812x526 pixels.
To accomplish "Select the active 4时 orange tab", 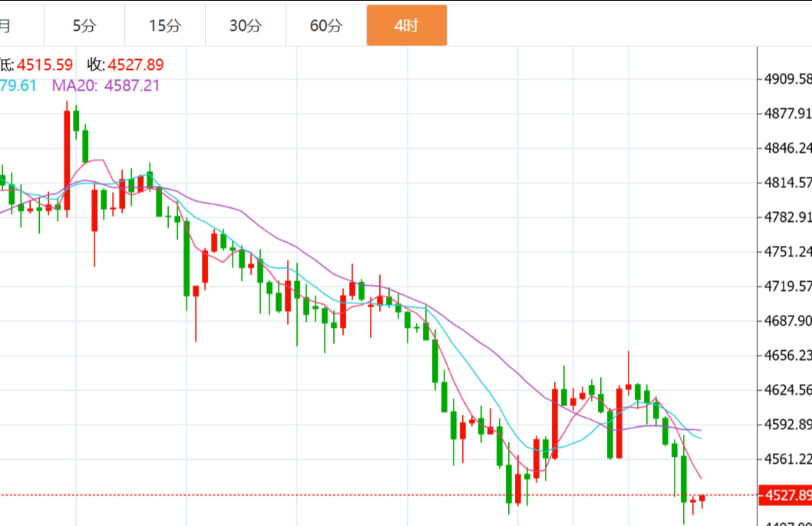I will tap(407, 25).
